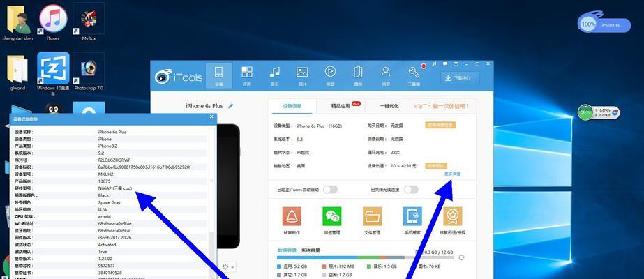644x279 pixels.
Task: Open the 视频 (Video) section in iTools
Action: click(x=330, y=76)
